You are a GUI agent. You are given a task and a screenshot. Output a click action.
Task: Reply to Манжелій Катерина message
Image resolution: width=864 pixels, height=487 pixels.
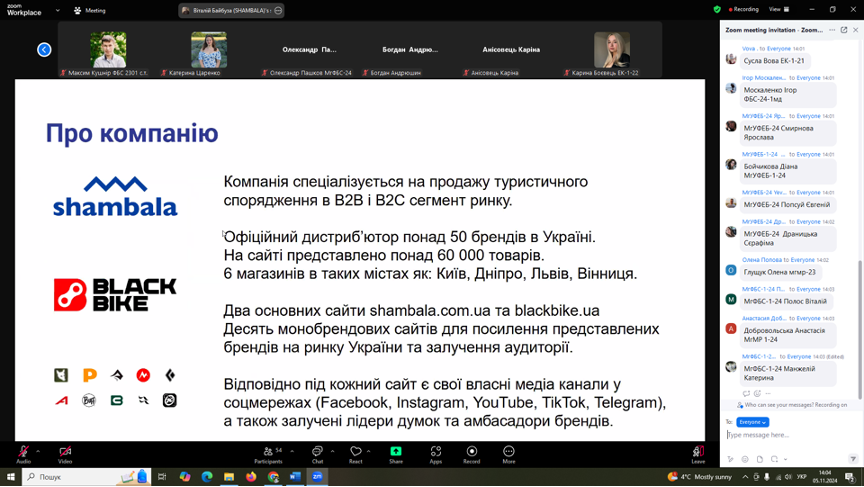click(x=746, y=393)
